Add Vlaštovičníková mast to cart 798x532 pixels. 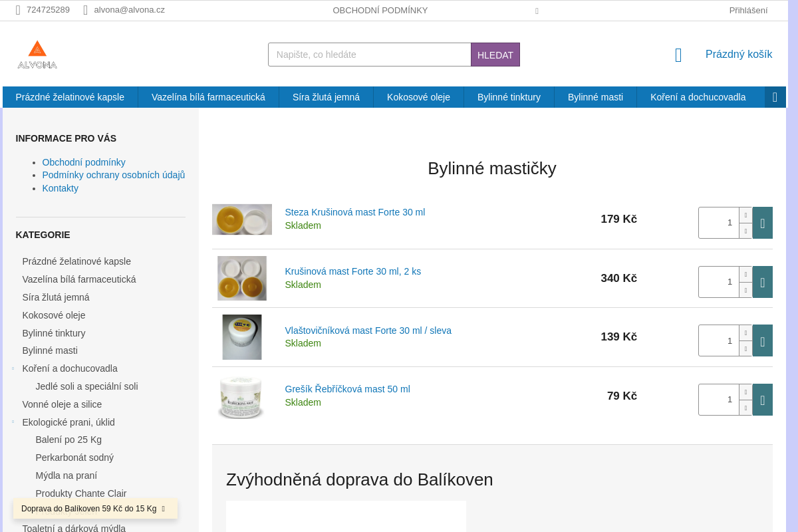tap(763, 340)
